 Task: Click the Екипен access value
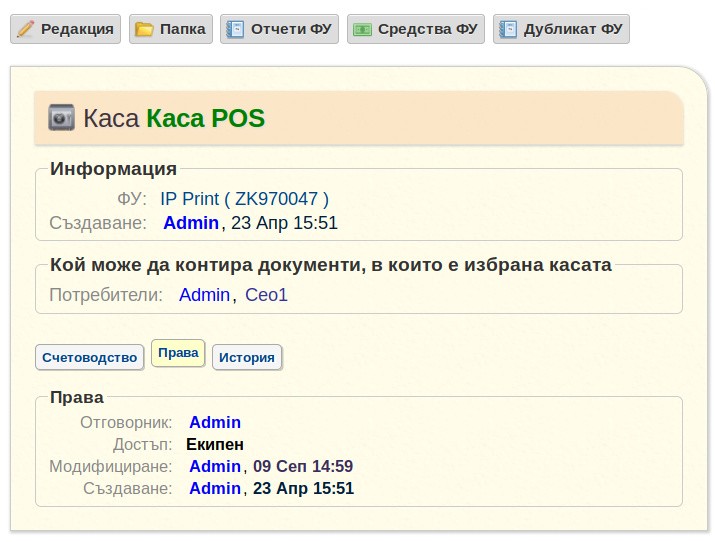[215, 444]
